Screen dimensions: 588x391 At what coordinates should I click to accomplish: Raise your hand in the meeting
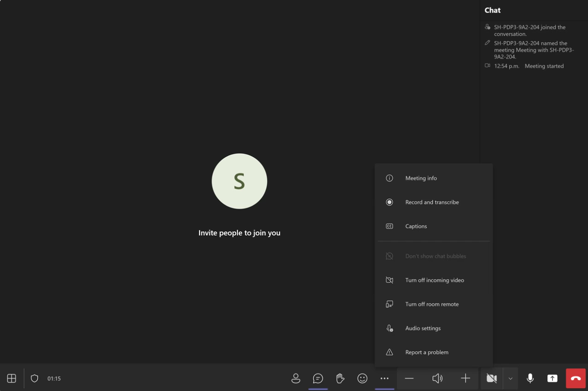(340, 378)
